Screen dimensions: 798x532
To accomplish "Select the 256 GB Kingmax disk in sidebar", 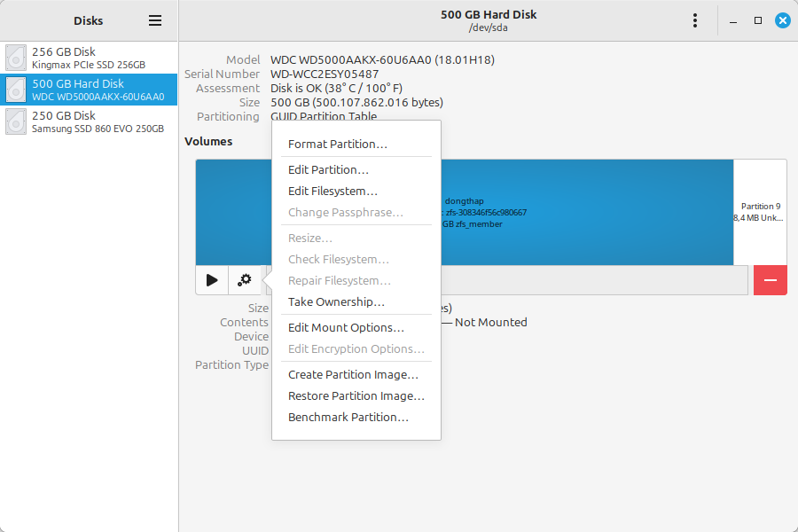I will tap(89, 57).
